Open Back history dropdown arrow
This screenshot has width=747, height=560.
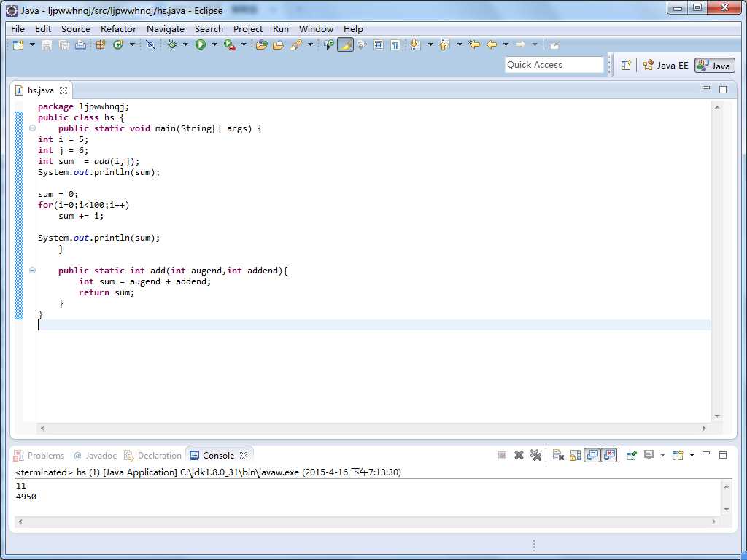coord(506,44)
